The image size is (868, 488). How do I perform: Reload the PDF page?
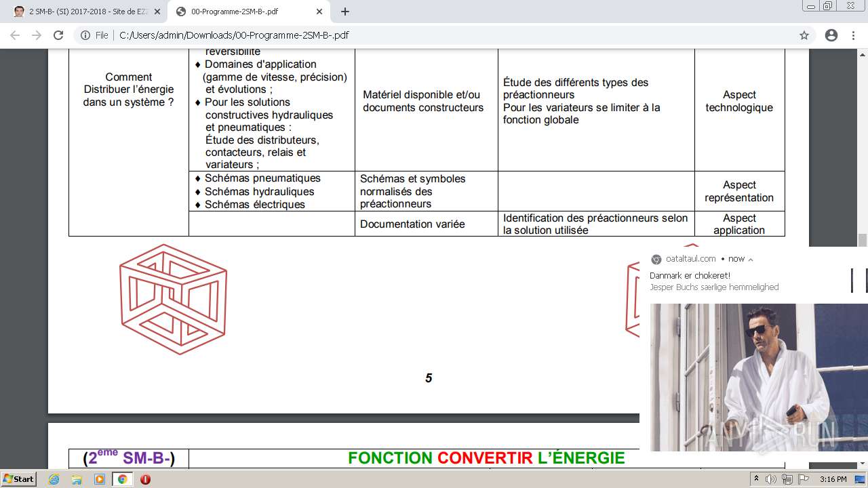[58, 35]
